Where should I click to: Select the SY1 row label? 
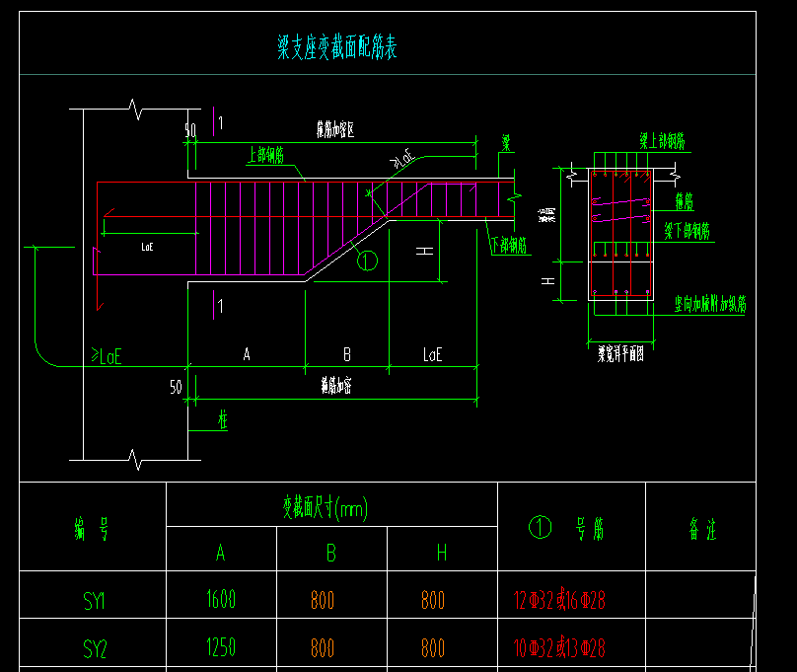click(94, 601)
